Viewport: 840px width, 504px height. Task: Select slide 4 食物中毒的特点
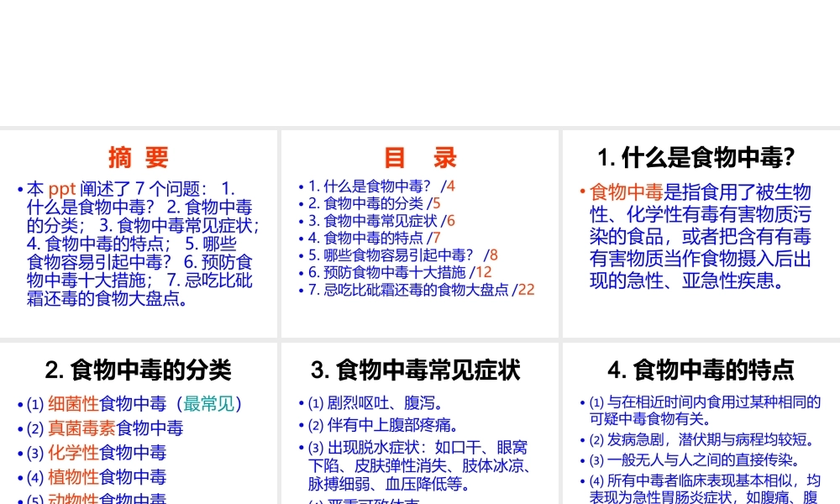click(x=699, y=420)
